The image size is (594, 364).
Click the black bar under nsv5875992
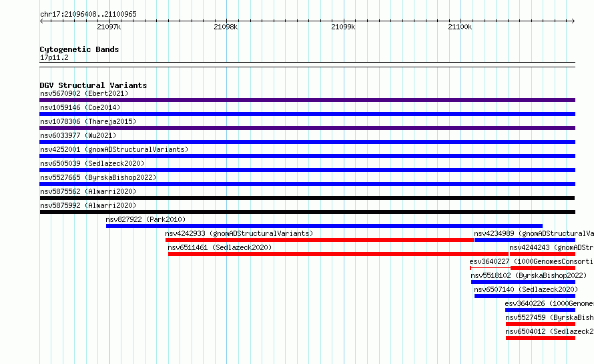(307, 212)
